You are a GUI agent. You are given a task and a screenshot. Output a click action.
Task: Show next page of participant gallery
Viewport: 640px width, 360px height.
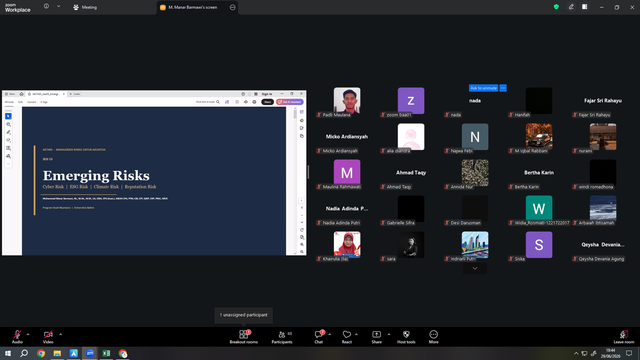click(475, 268)
